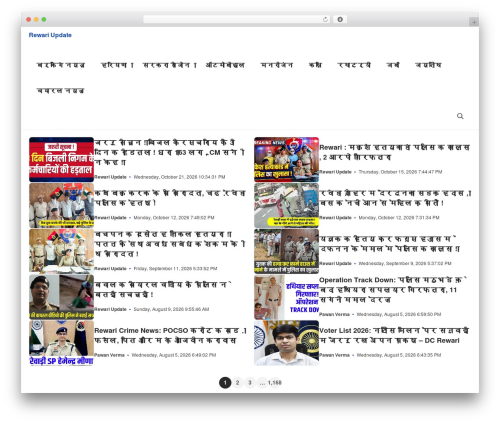Jump to last page 1,168
The width and height of the screenshot is (500, 423).
275,383
